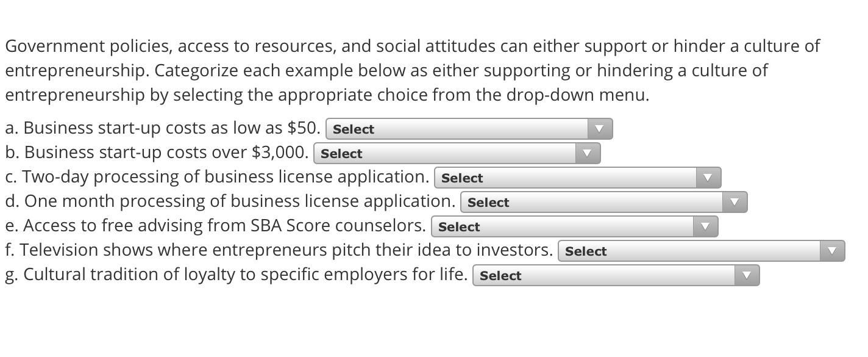Click the arrow icon on item b's dropdown

[x=586, y=153]
